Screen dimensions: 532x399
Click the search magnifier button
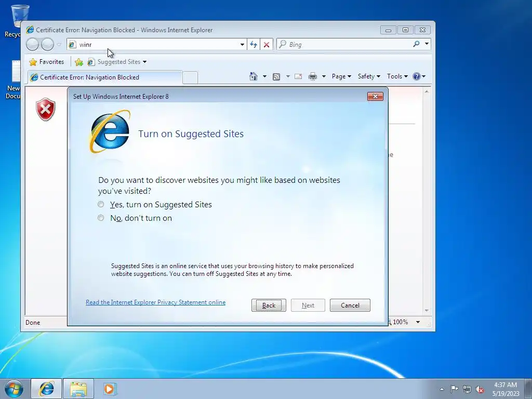pyautogui.click(x=416, y=44)
